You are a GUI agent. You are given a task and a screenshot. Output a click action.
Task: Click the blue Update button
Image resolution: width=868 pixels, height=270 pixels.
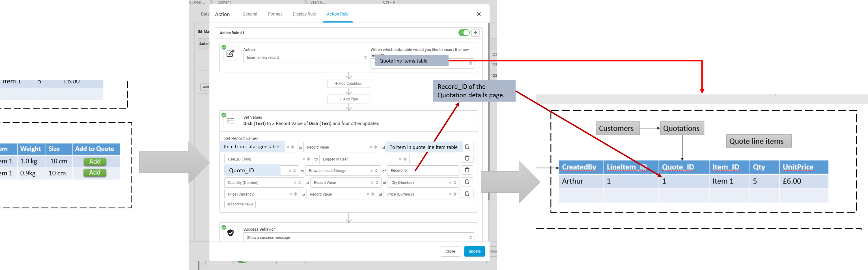[474, 251]
